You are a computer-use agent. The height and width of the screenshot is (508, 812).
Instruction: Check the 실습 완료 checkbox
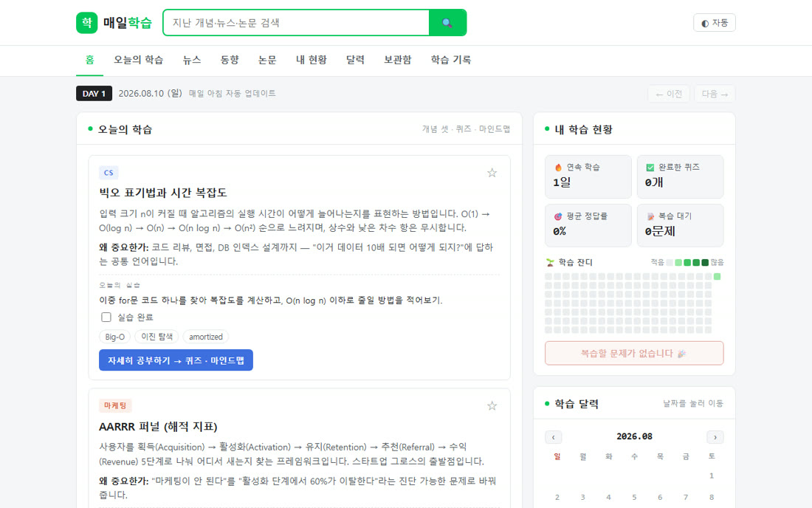click(x=106, y=317)
